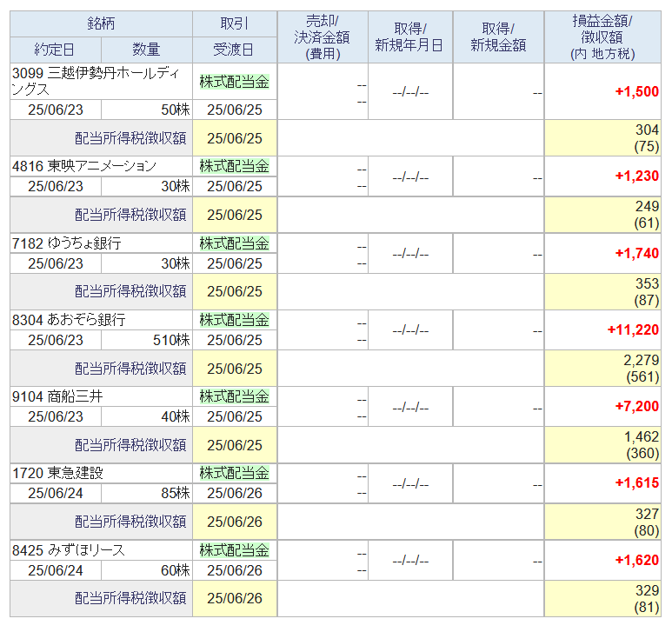
Task: Click the 取得/新規年月日 header
Action: [x=410, y=37]
